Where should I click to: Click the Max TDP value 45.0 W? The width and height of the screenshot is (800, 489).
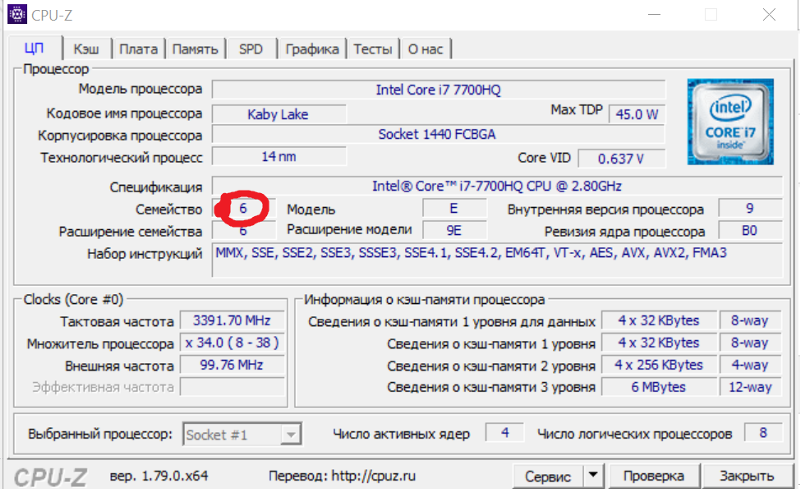(637, 114)
